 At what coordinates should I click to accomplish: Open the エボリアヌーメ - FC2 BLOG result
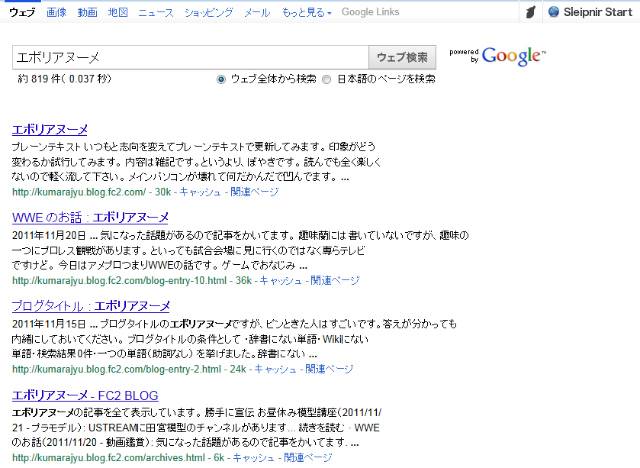tap(85, 395)
